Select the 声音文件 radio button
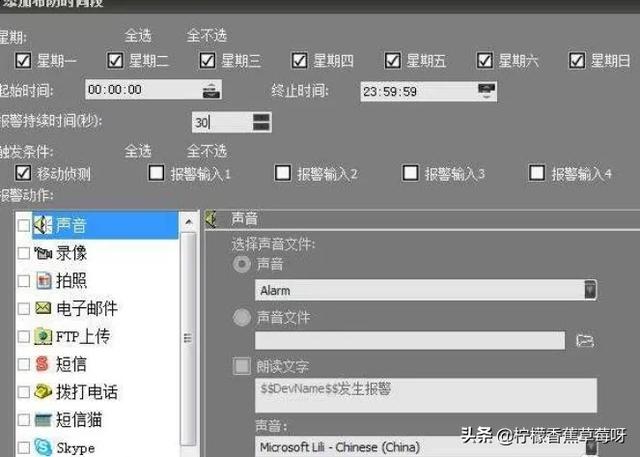Image resolution: width=640 pixels, height=457 pixels. tap(242, 318)
